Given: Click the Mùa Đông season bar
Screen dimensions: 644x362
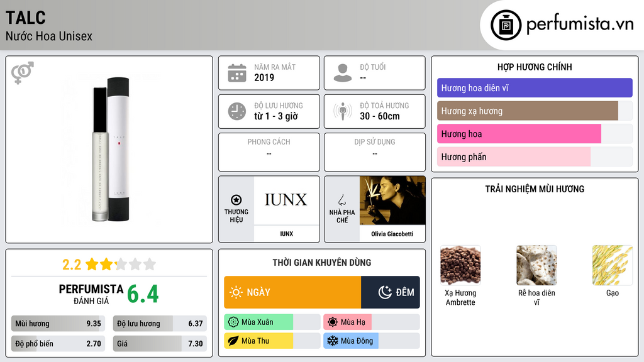Looking at the screenshot, I should 372,341.
